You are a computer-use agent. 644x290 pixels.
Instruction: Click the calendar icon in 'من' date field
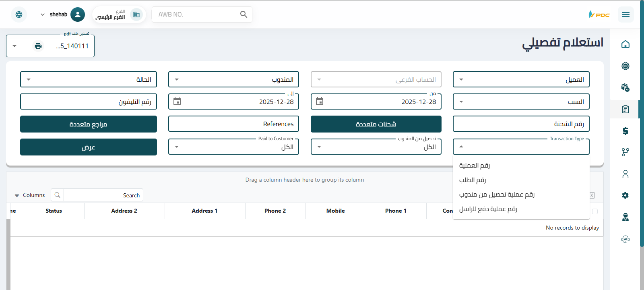pos(320,101)
